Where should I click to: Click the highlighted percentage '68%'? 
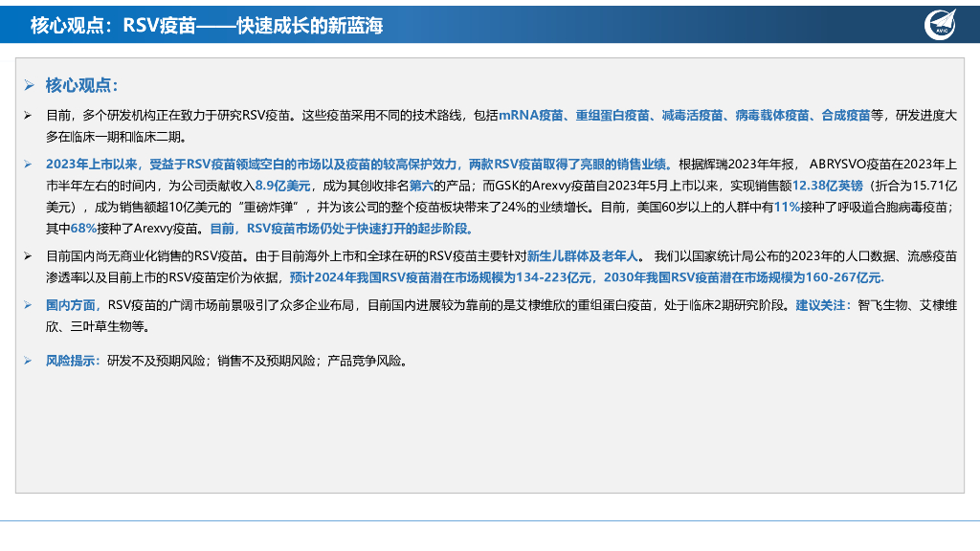pyautogui.click(x=83, y=229)
